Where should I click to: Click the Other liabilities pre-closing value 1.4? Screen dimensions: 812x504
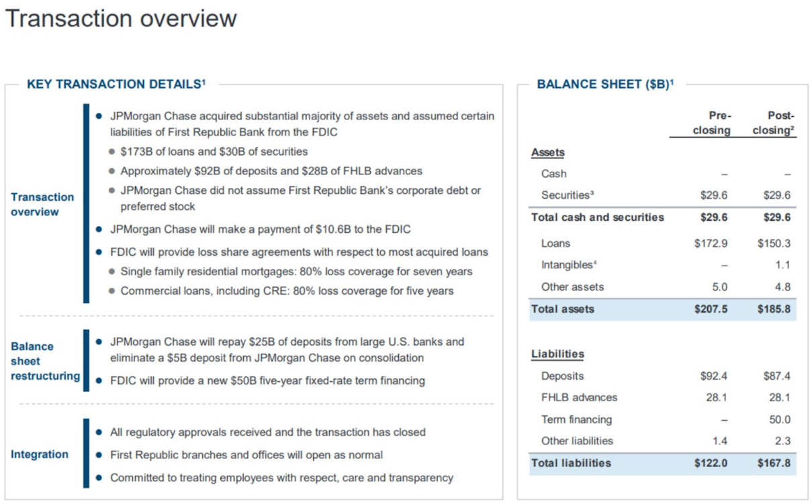[x=721, y=441]
